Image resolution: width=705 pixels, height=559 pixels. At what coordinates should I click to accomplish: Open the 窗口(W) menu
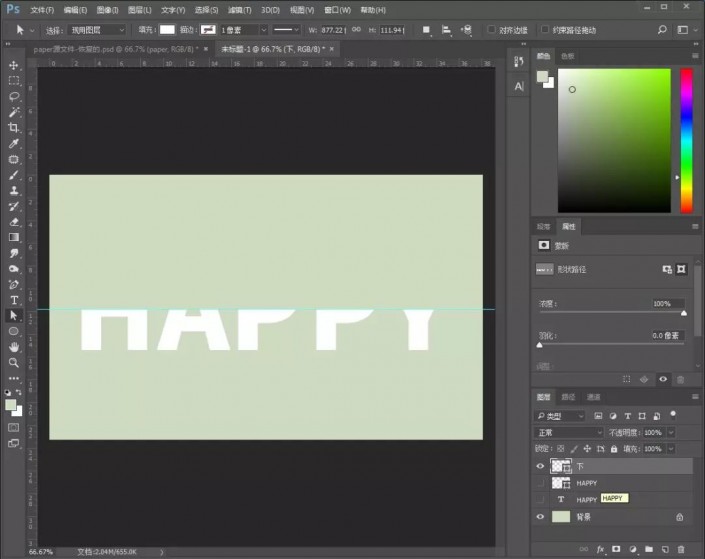(x=337, y=10)
